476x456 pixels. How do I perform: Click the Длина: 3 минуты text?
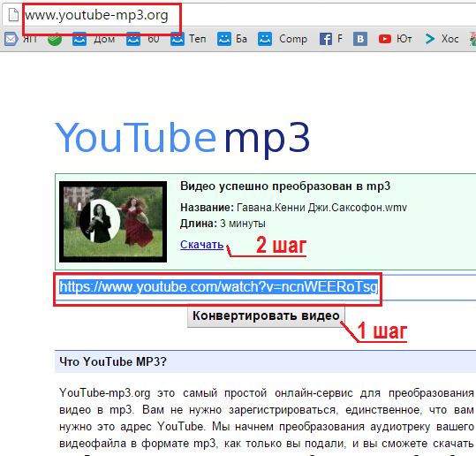pos(223,224)
